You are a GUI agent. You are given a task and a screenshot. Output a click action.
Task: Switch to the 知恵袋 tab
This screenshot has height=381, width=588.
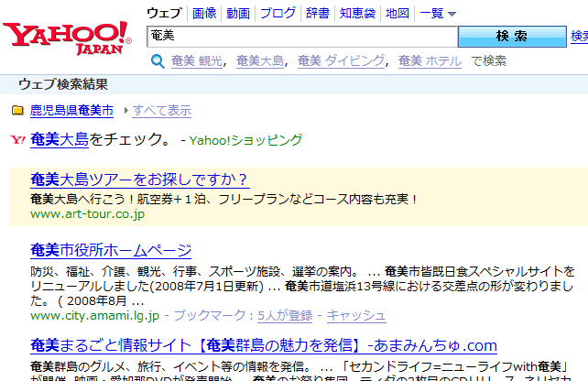click(357, 13)
